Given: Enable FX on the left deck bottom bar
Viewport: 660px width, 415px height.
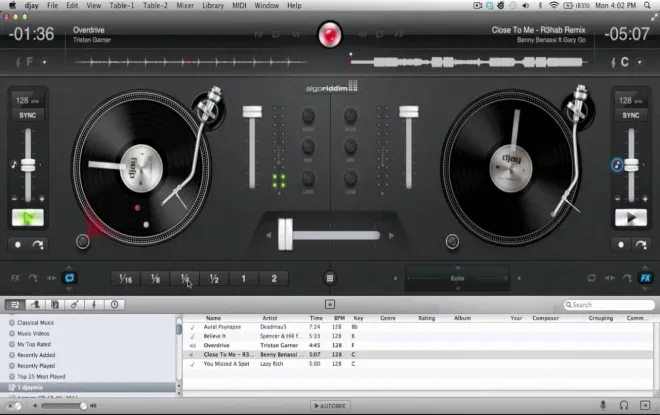Looking at the screenshot, I should (15, 278).
